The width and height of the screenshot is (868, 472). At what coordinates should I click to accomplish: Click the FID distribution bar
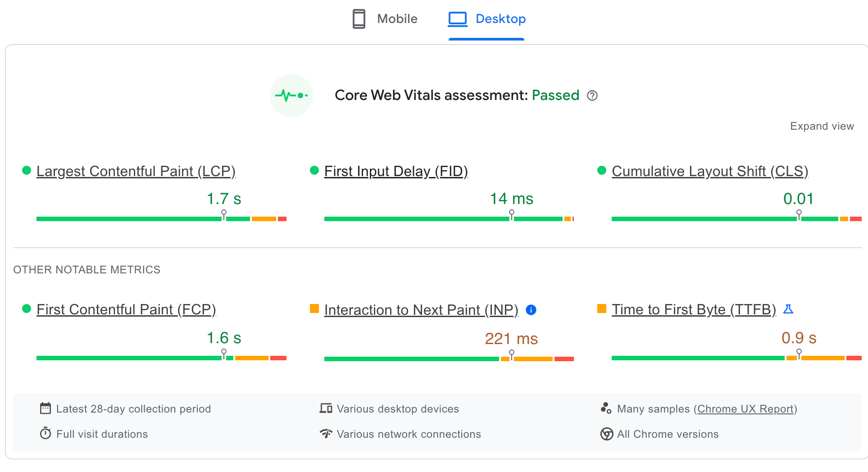coord(449,219)
